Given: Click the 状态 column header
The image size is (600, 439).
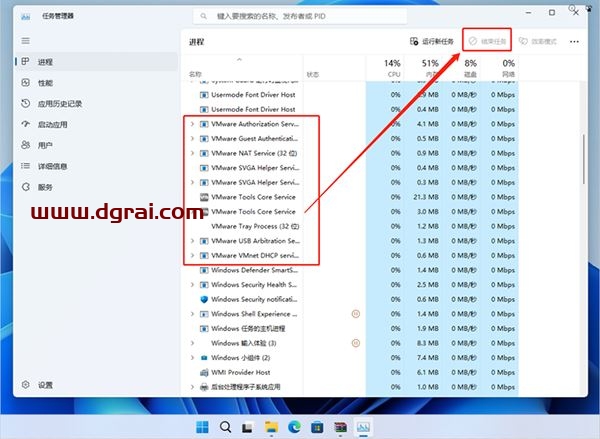Looking at the screenshot, I should pyautogui.click(x=335, y=68).
